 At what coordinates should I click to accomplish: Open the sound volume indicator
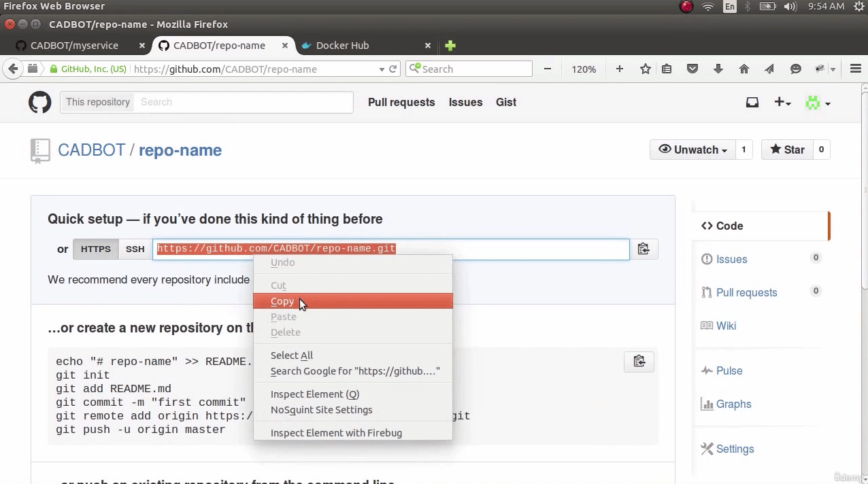790,6
